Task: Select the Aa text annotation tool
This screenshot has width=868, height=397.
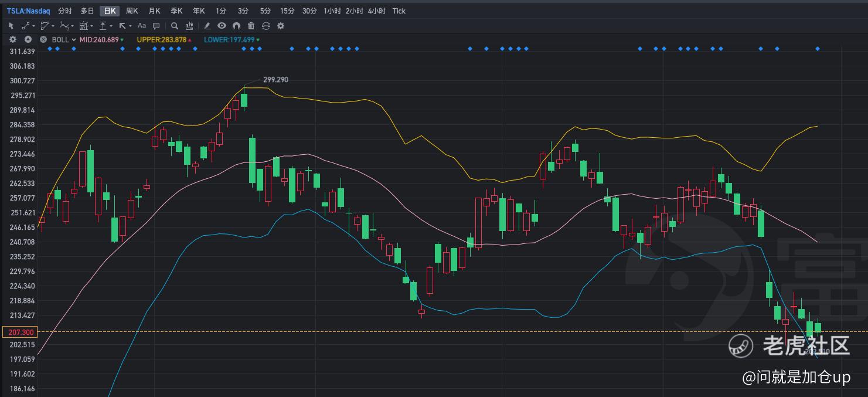Action: [x=142, y=26]
